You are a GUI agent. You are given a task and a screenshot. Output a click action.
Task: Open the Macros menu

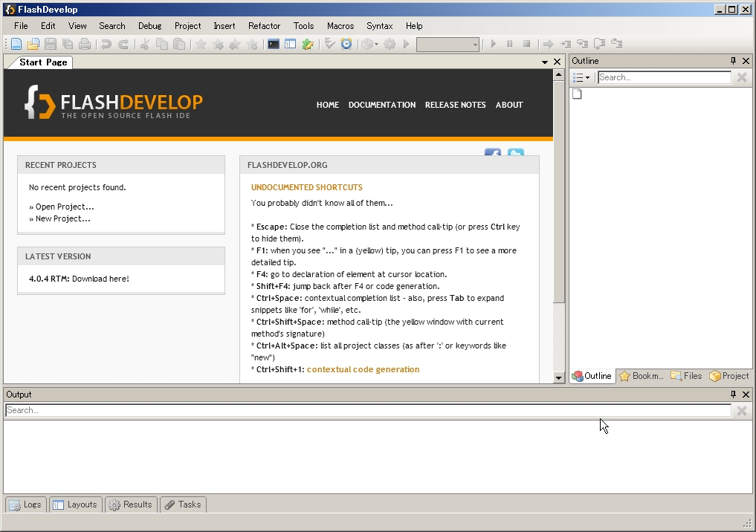[340, 26]
